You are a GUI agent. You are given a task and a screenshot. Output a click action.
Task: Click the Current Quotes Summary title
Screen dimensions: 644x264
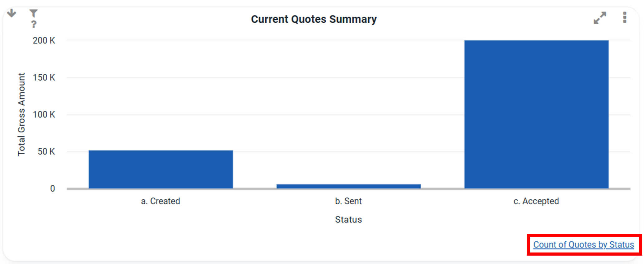pyautogui.click(x=314, y=19)
